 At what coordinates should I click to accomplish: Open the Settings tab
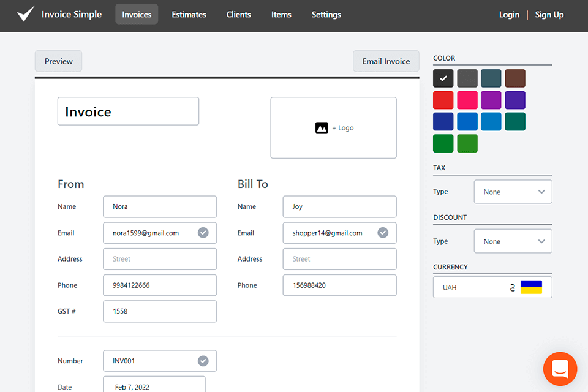[326, 14]
